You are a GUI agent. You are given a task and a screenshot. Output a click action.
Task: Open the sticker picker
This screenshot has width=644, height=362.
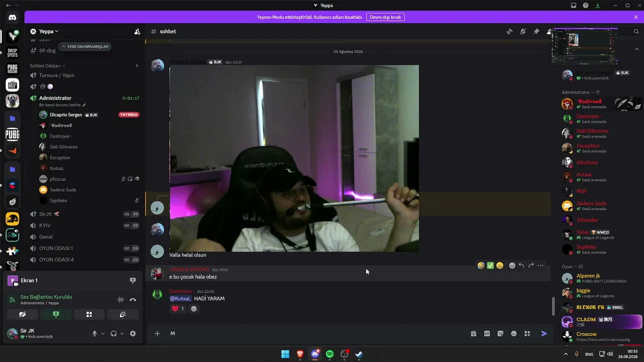(x=500, y=333)
